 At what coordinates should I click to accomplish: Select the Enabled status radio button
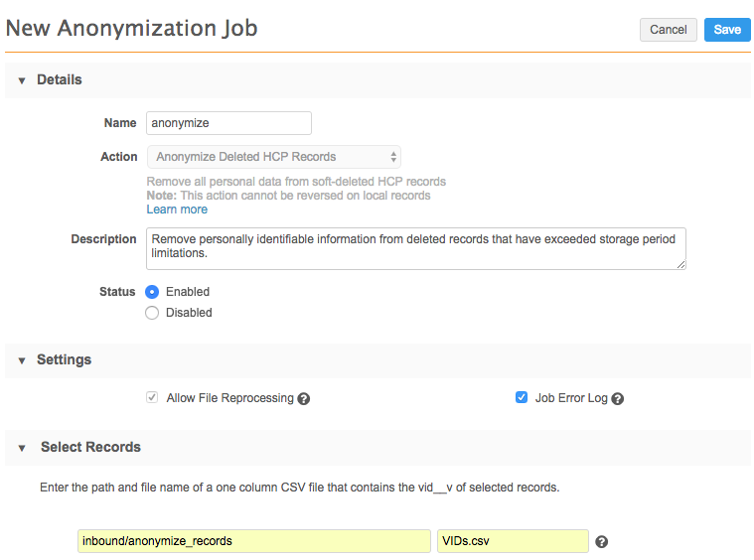[152, 292]
